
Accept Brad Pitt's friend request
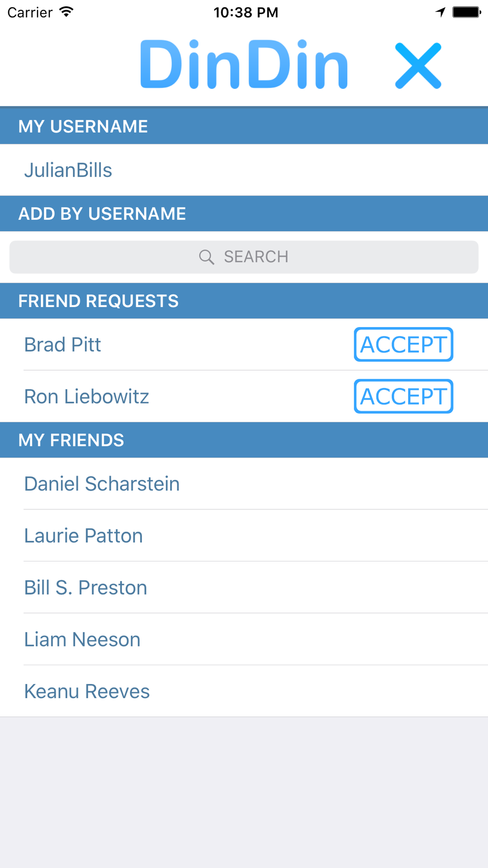coord(404,345)
